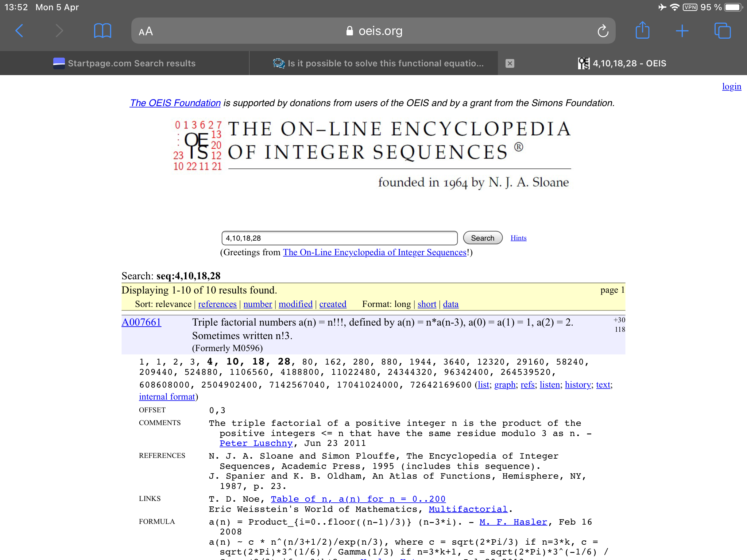Click the OEIS logo image
The width and height of the screenshot is (747, 560).
372,155
